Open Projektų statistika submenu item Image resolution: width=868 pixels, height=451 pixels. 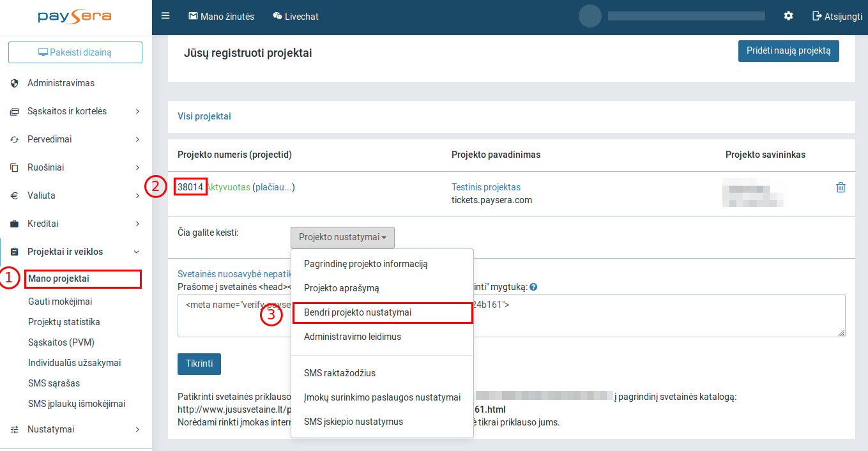click(x=64, y=322)
